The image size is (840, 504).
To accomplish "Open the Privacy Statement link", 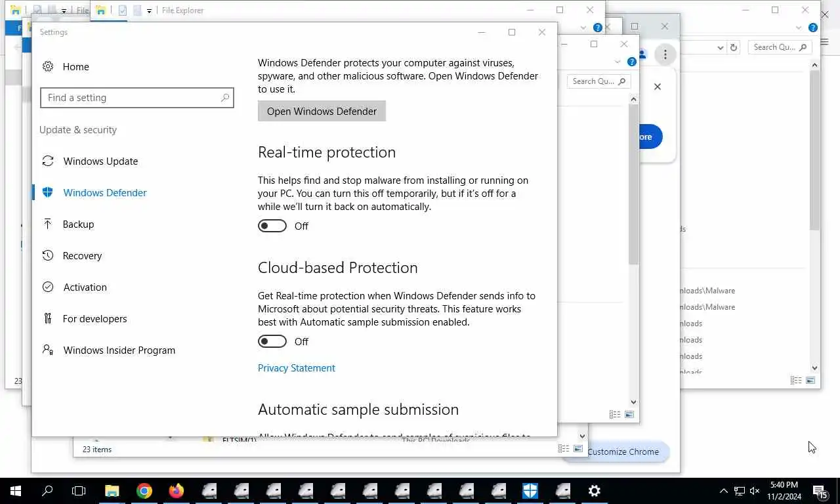I will [x=297, y=368].
